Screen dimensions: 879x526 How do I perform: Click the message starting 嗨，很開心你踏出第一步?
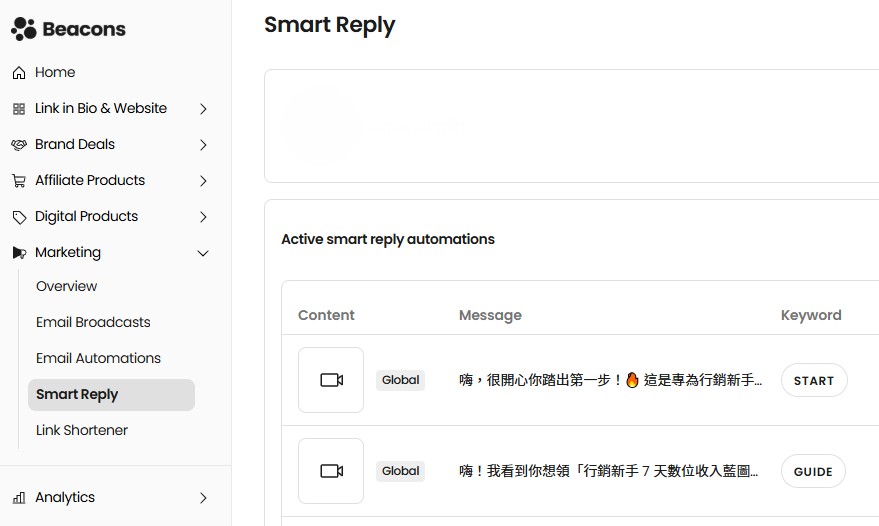[x=610, y=380]
